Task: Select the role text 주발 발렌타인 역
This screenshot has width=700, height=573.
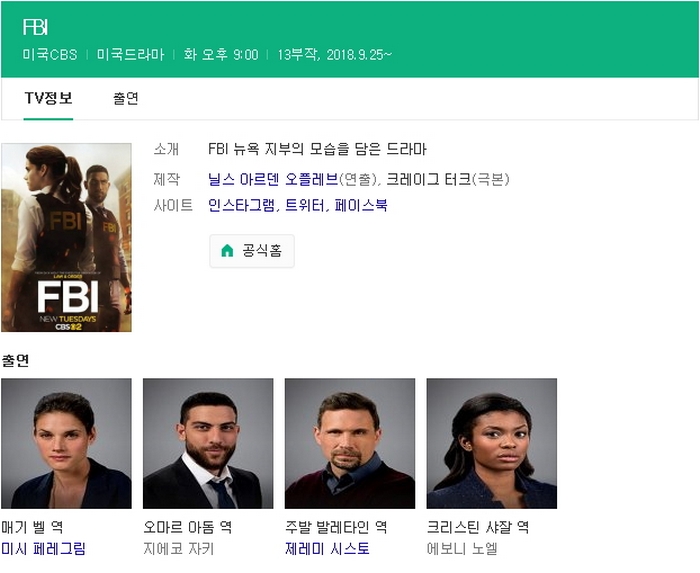Action: tap(336, 527)
